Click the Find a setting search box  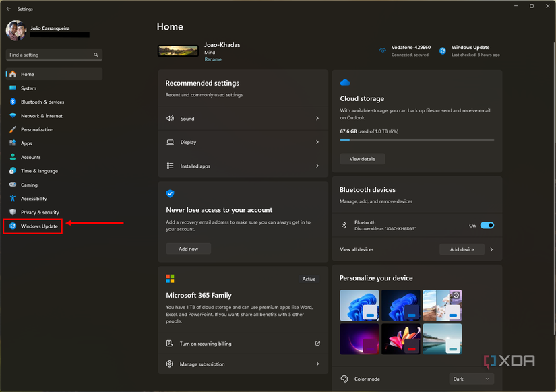pos(55,55)
